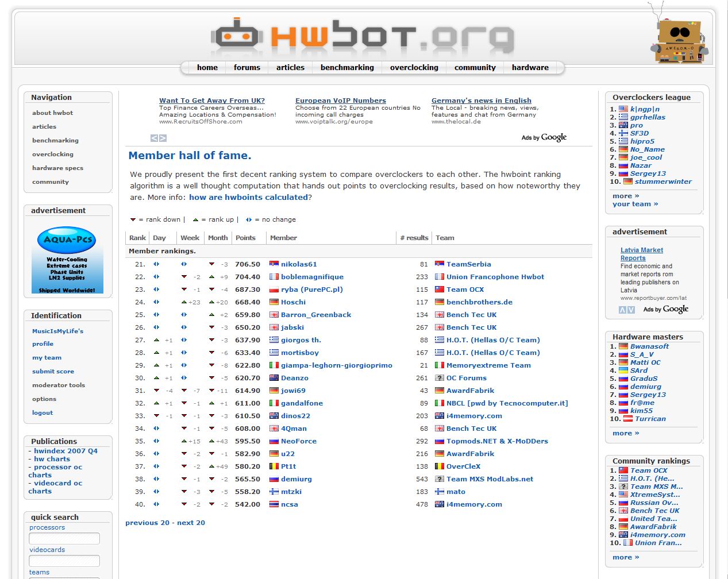The height and width of the screenshot is (579, 728).
Task: Click the next ad arrow under text ads
Action: (x=163, y=138)
